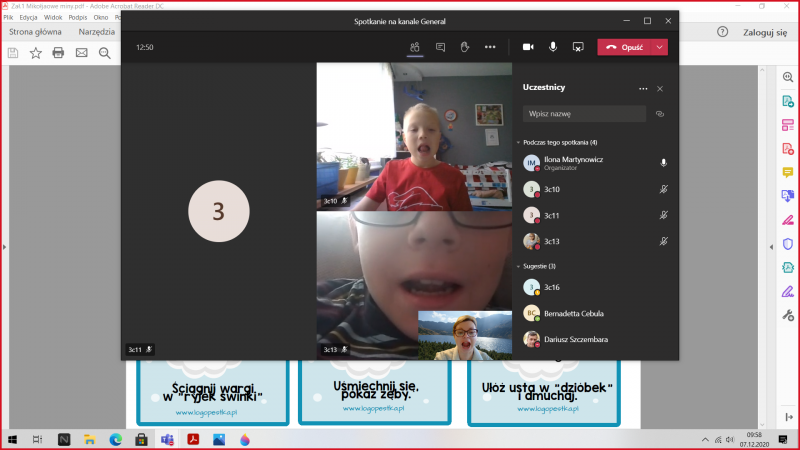Open Fill & Sign pen tool in Acrobat right pane
The height and width of the screenshot is (450, 800).
(x=788, y=292)
